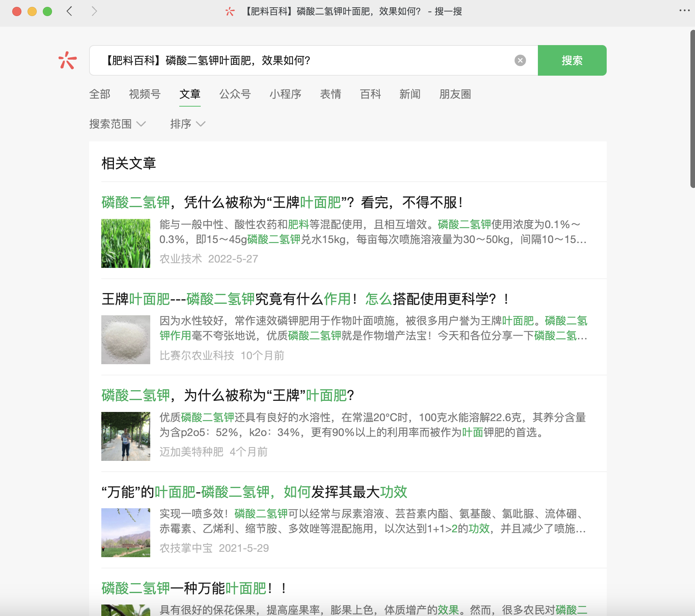
Task: Click the date 2022-5-27
Action: pyautogui.click(x=233, y=259)
